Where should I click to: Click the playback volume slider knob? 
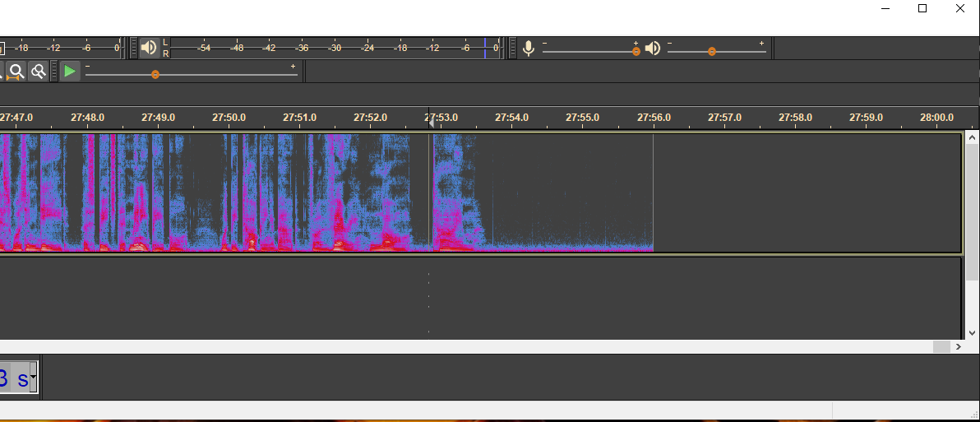pos(712,52)
